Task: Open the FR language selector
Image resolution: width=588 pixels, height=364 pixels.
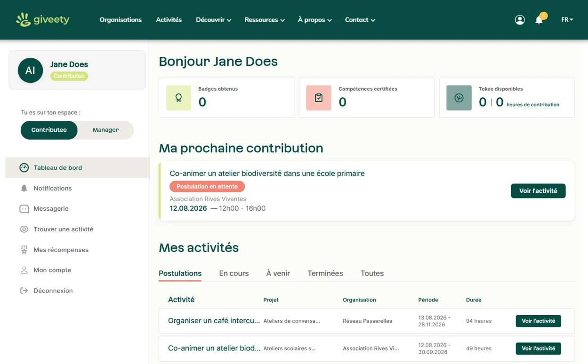Action: click(x=567, y=20)
